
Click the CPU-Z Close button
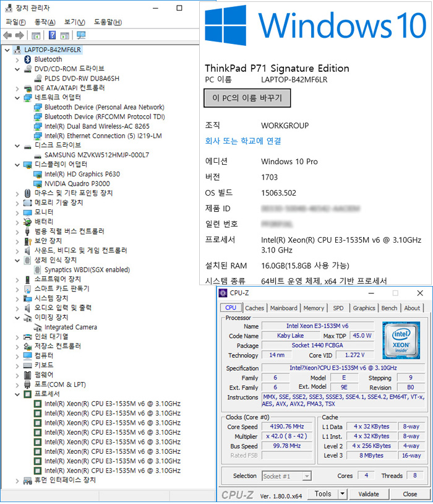[x=410, y=494]
